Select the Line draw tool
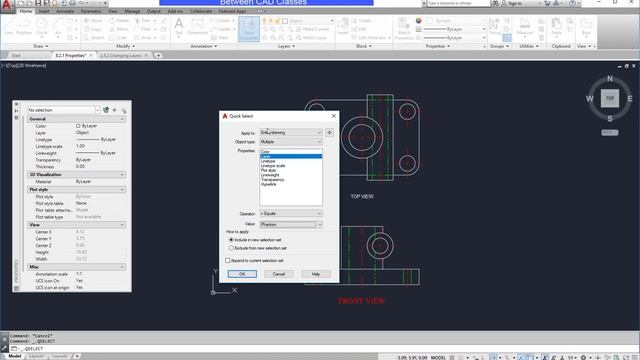640x360 pixels. click(9, 27)
